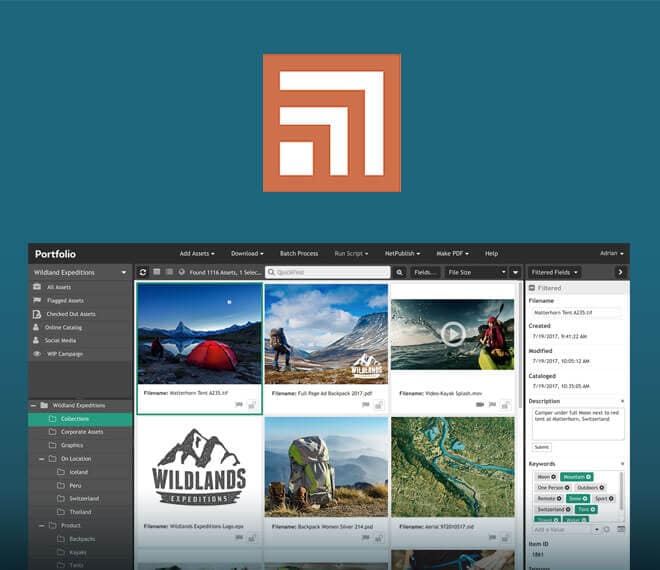Viewport: 660px width, 570px height.
Task: Click the QuickFind search field
Action: point(327,272)
